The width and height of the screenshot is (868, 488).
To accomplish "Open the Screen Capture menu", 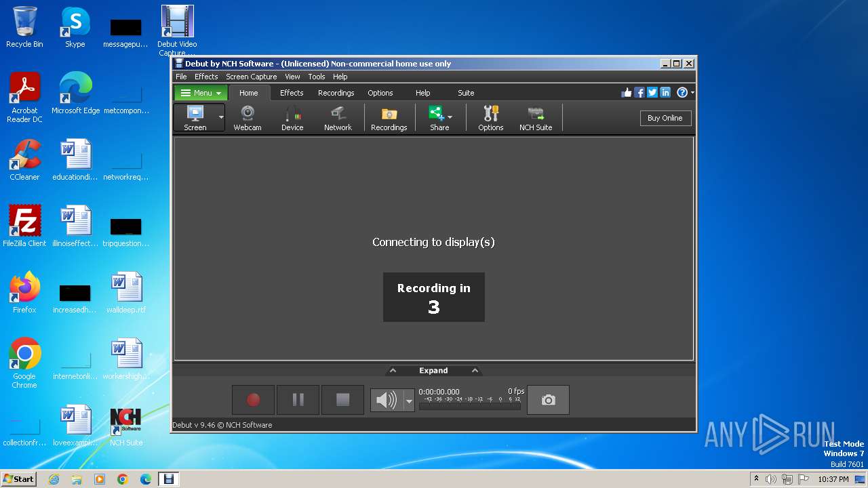I will point(251,77).
